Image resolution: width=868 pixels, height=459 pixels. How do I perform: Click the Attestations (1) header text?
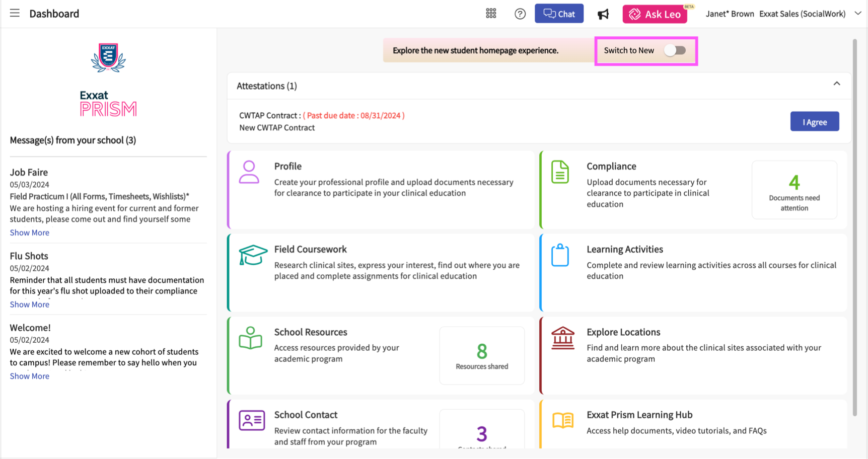(x=267, y=86)
